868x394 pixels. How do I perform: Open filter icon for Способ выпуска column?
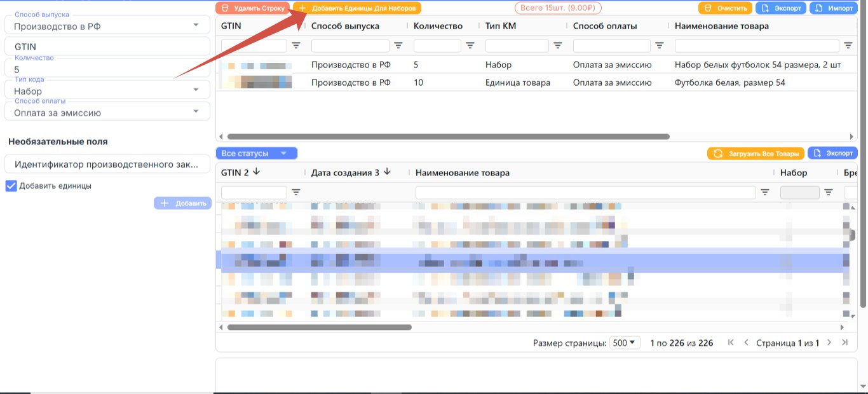point(398,46)
